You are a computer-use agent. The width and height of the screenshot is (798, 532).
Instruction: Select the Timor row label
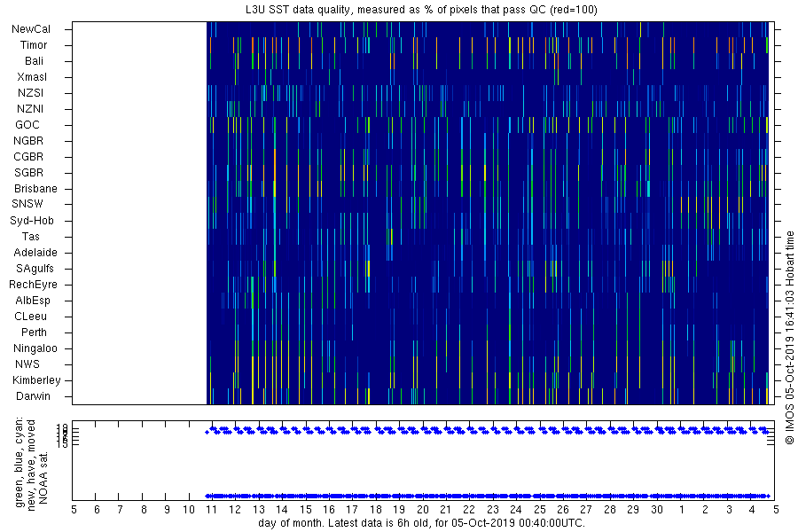tap(34, 45)
